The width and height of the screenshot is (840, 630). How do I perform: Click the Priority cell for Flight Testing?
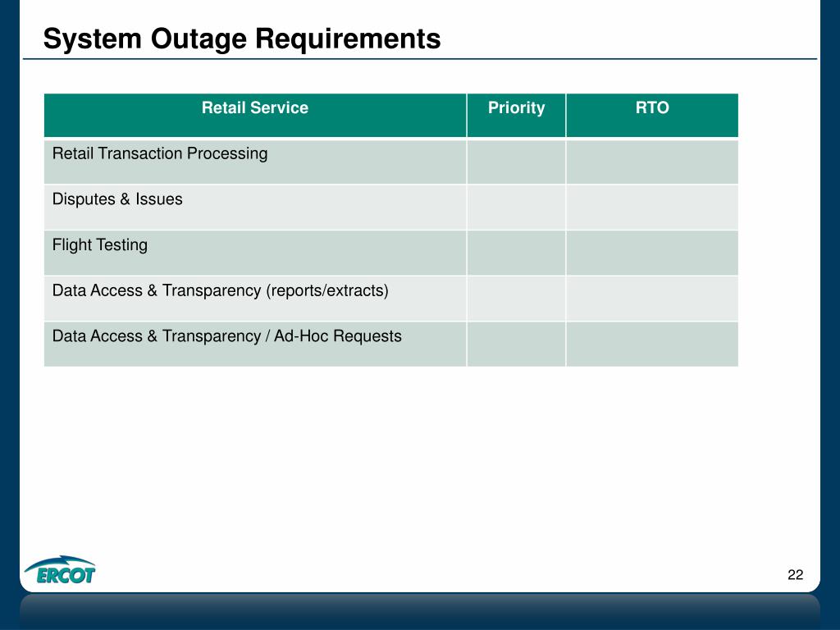pyautogui.click(x=516, y=253)
